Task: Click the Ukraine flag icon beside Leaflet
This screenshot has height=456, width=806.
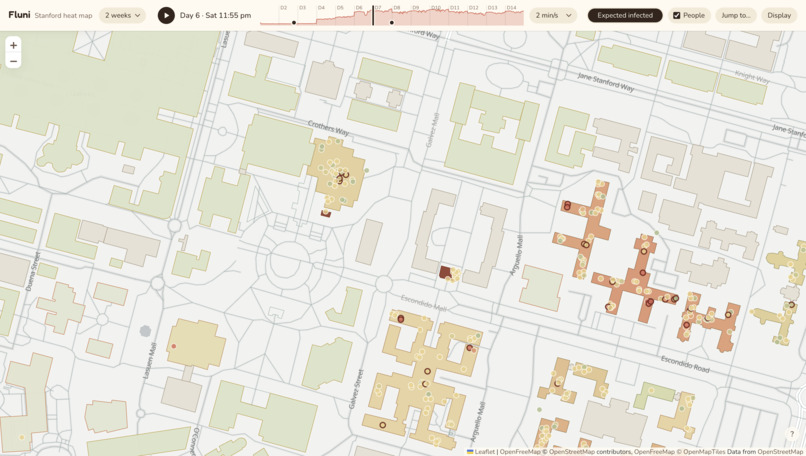Action: [x=470, y=452]
